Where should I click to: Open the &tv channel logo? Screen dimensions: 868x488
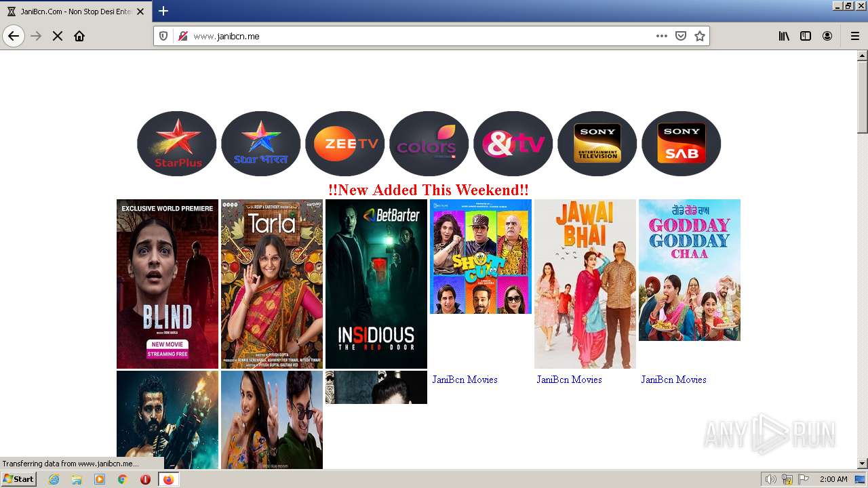pos(513,144)
